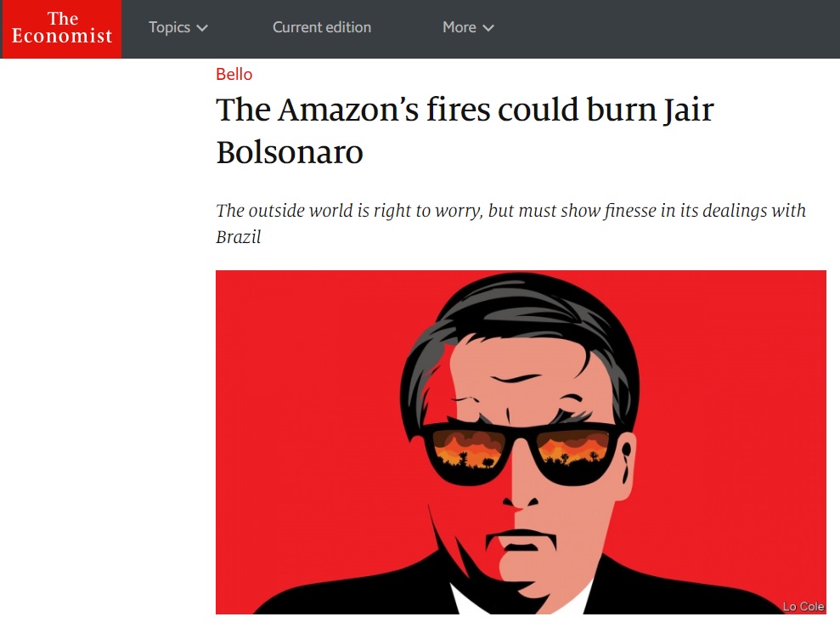Click the word Brazil in the subheading
Viewport: 840px width, 628px height.
pyautogui.click(x=239, y=237)
